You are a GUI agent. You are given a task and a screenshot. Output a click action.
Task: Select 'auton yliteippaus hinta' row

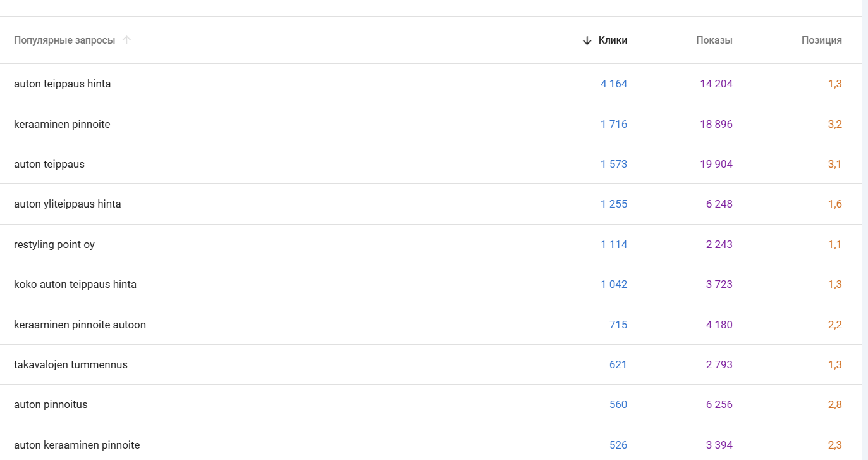pos(68,204)
